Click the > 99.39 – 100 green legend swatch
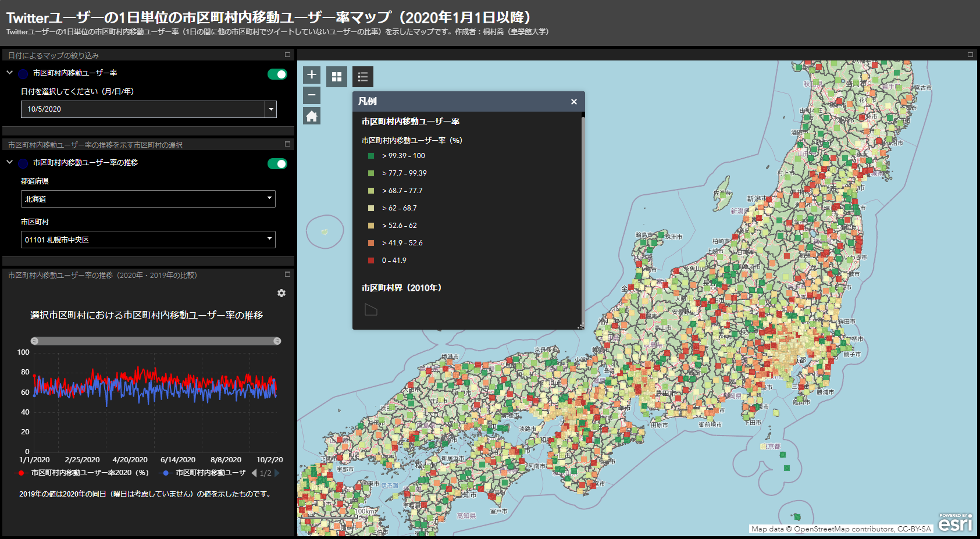The height and width of the screenshot is (539, 980). point(371,156)
